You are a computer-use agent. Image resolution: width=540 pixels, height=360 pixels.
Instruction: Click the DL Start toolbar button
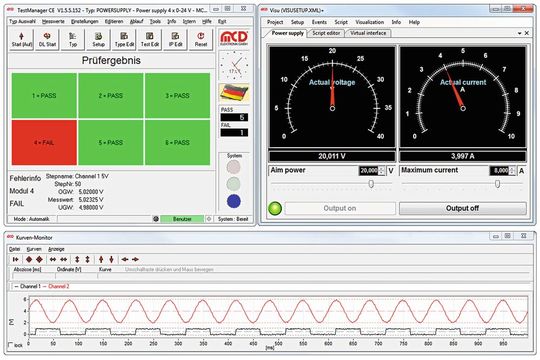47,39
